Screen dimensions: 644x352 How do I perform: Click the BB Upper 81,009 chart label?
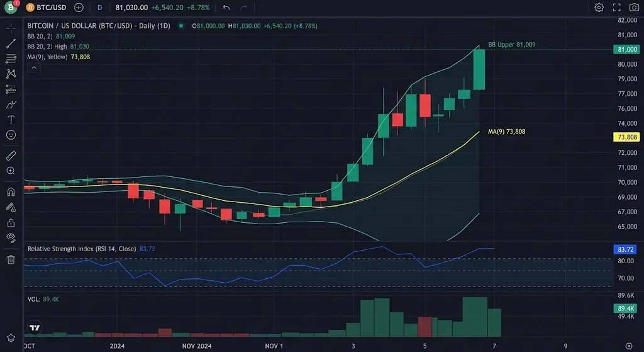point(512,45)
